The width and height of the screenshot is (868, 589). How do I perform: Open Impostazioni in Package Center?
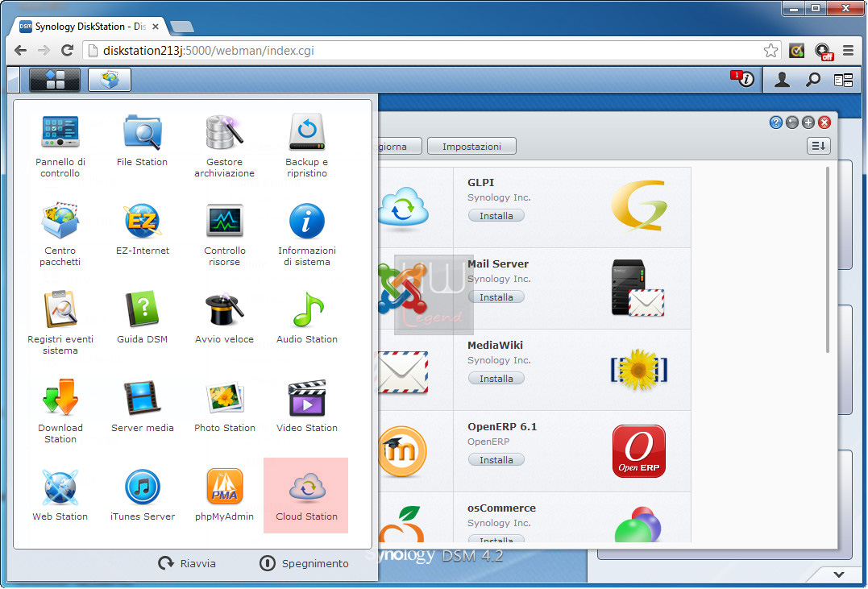tap(471, 146)
